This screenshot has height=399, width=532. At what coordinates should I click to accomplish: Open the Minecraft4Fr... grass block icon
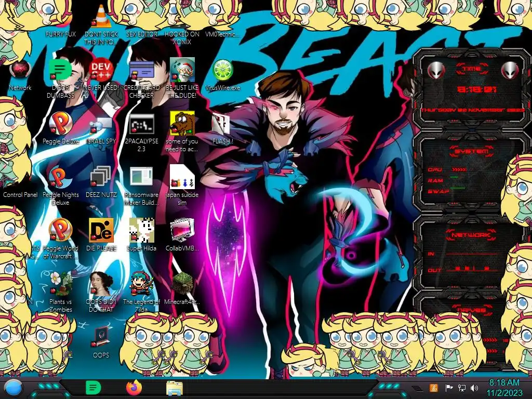[x=182, y=284]
